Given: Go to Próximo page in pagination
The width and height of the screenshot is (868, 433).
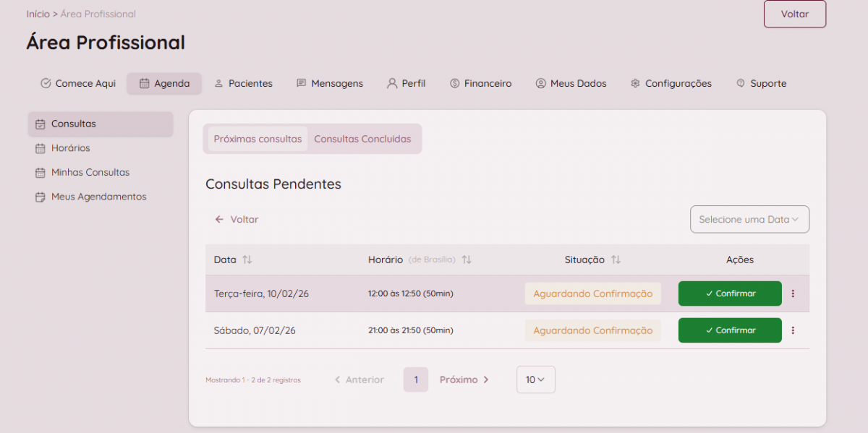Looking at the screenshot, I should 464,380.
